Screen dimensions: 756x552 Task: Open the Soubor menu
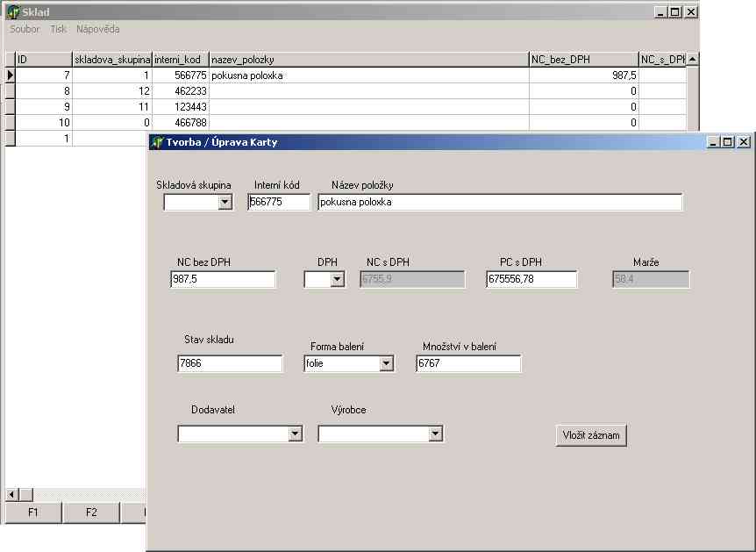coord(25,29)
